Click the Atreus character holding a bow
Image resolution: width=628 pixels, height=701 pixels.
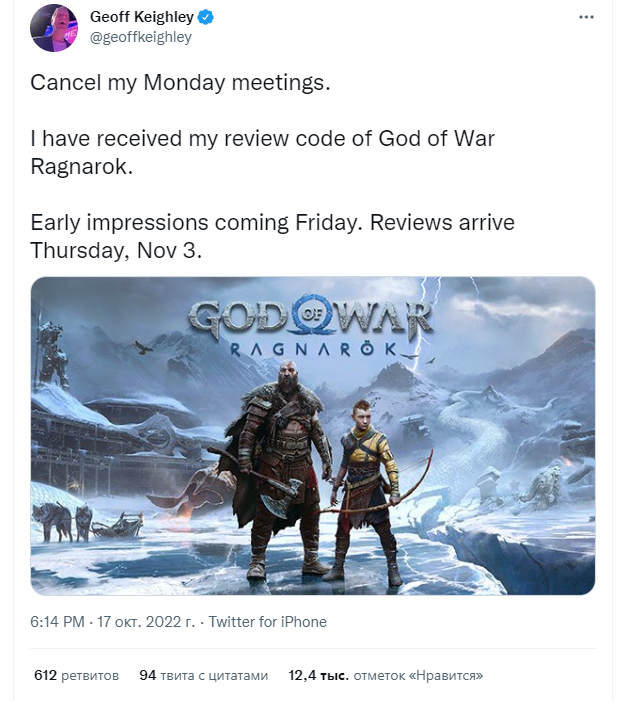[x=370, y=492]
